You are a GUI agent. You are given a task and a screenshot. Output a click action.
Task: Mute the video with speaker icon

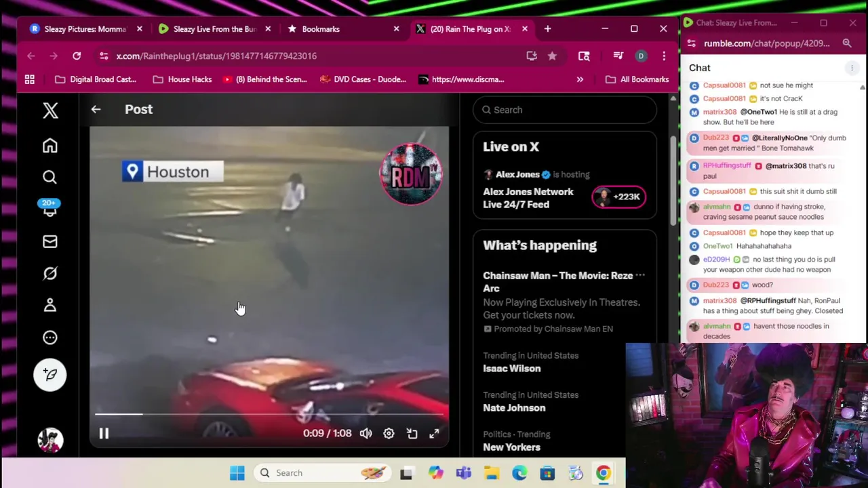pyautogui.click(x=366, y=434)
